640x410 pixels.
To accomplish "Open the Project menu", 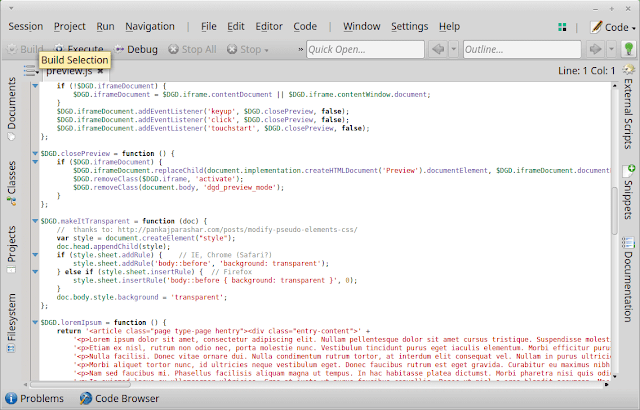I will point(69,27).
